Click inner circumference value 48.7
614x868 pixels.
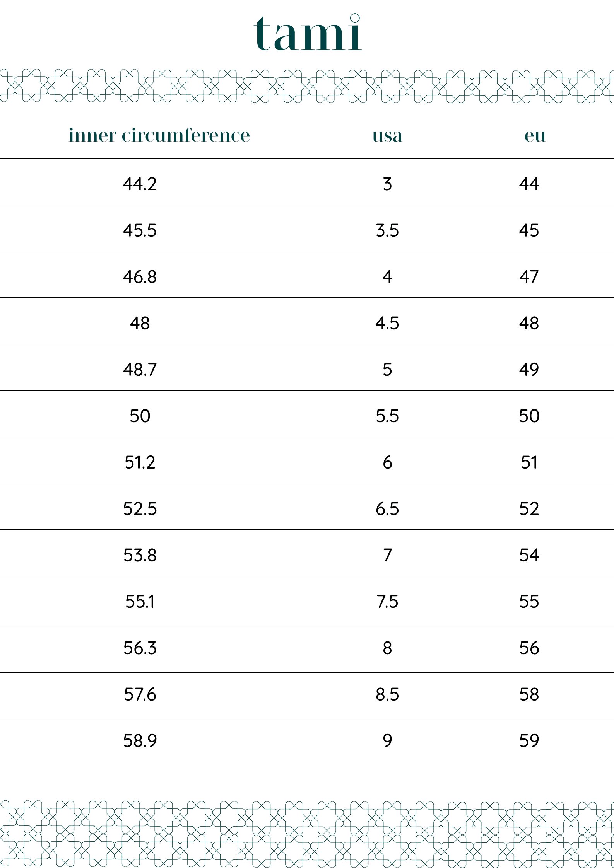coord(140,370)
